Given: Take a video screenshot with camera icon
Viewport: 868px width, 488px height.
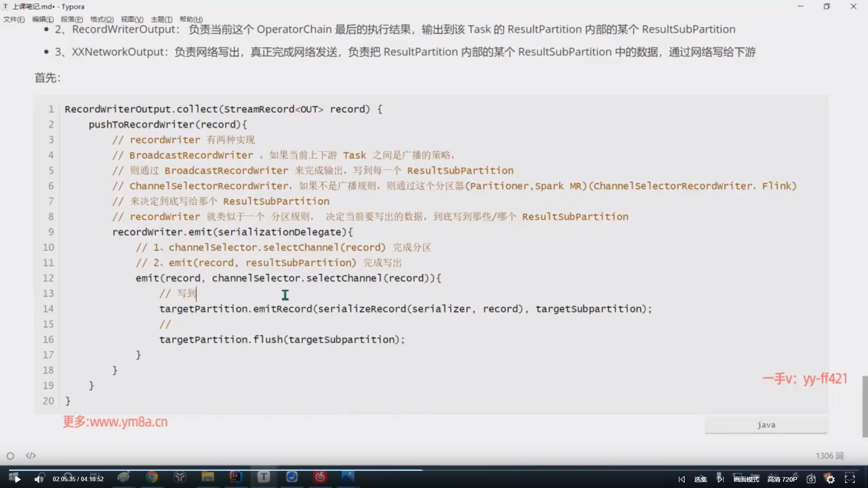Looking at the screenshot, I should pyautogui.click(x=811, y=479).
